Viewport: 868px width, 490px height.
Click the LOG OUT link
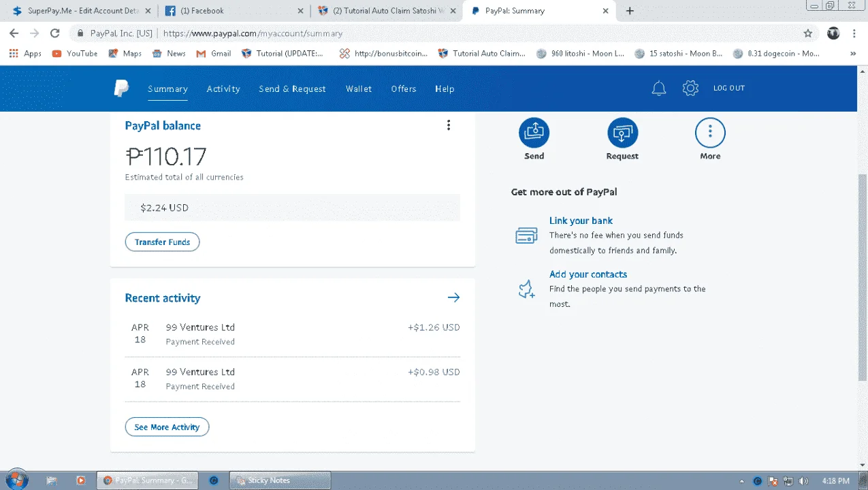[729, 88]
